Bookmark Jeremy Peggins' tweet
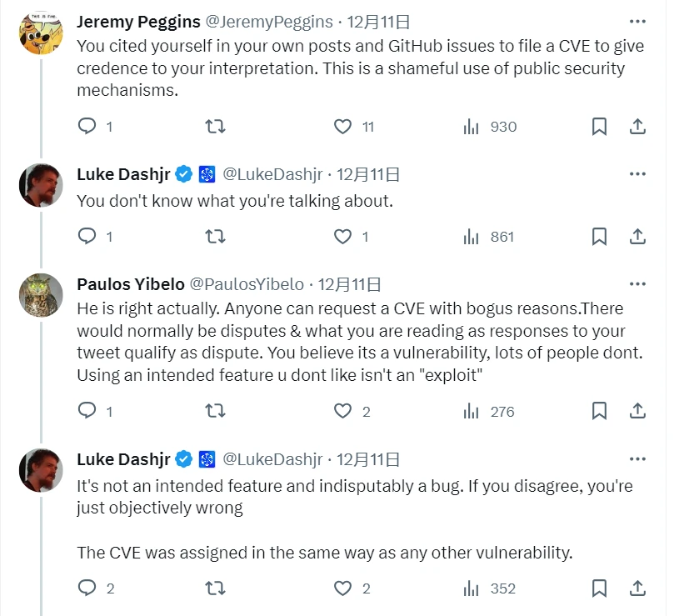The width and height of the screenshot is (689, 616). [599, 127]
